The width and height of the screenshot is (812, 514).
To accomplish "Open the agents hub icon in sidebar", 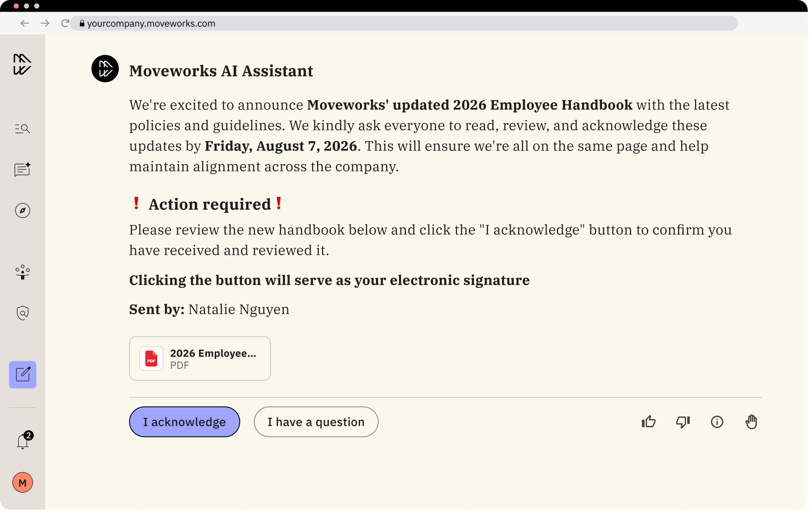I will click(x=22, y=272).
